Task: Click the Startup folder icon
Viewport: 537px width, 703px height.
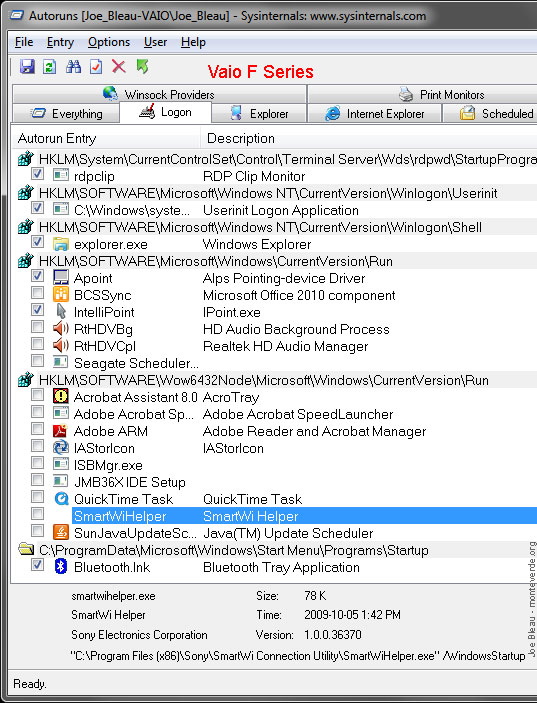Action: (x=26, y=549)
